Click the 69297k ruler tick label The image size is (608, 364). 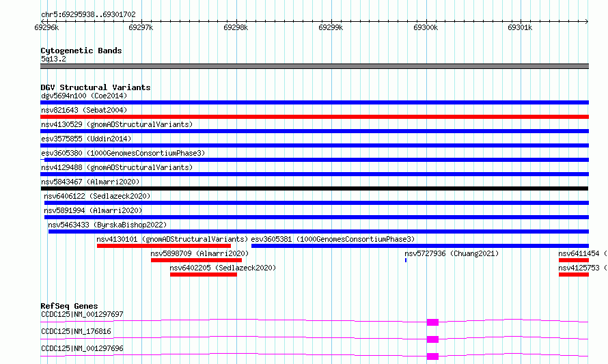tap(141, 27)
